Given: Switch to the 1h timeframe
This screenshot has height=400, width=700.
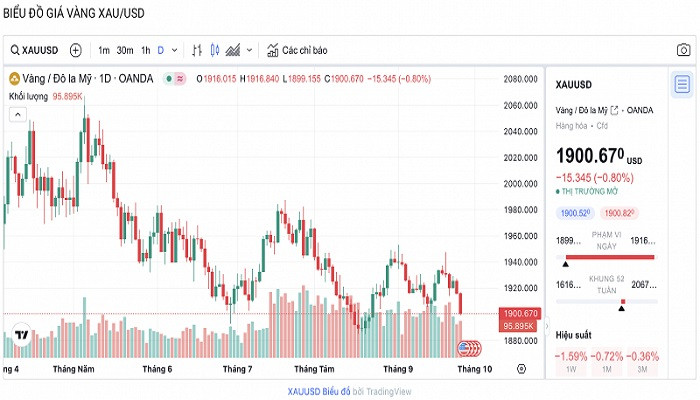Looking at the screenshot, I should tap(145, 50).
